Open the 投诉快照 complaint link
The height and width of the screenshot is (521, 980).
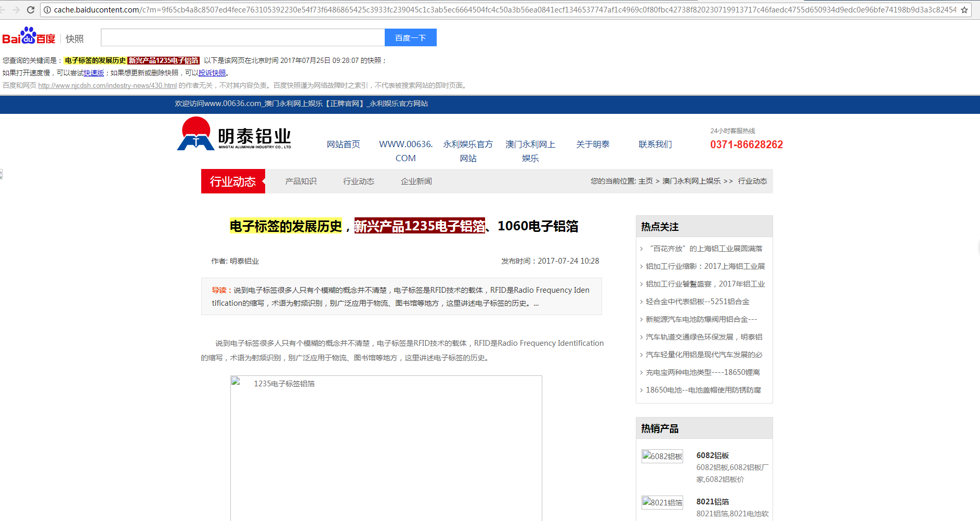(212, 73)
